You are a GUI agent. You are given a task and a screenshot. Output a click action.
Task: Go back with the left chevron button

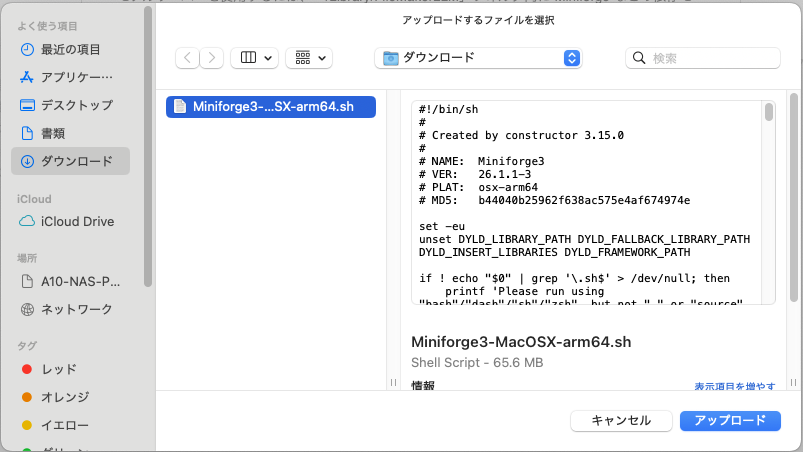tap(187, 58)
